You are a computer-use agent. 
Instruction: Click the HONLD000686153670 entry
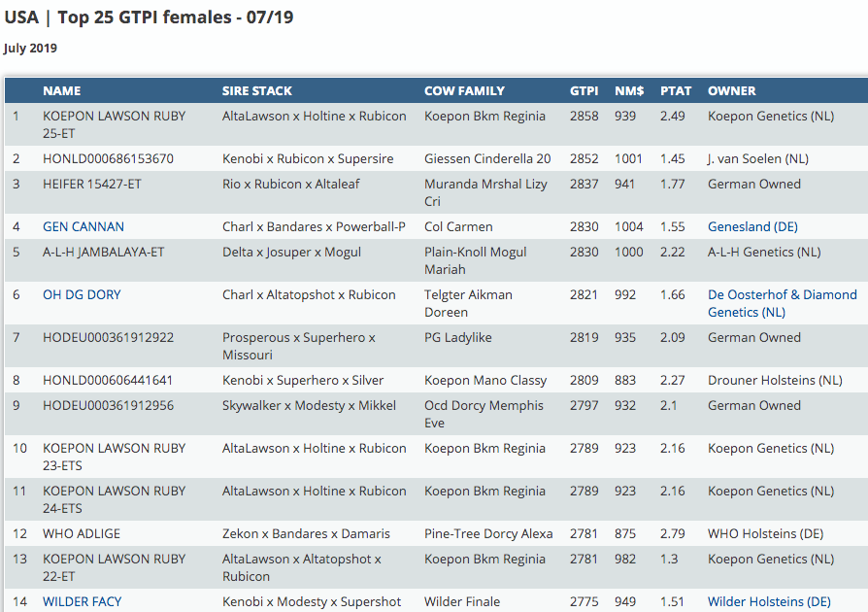click(108, 158)
